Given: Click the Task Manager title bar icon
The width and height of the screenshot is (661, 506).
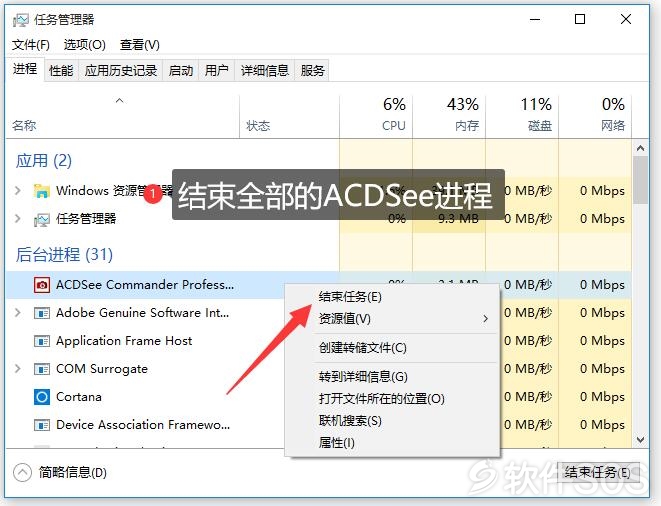Looking at the screenshot, I should coord(21,20).
